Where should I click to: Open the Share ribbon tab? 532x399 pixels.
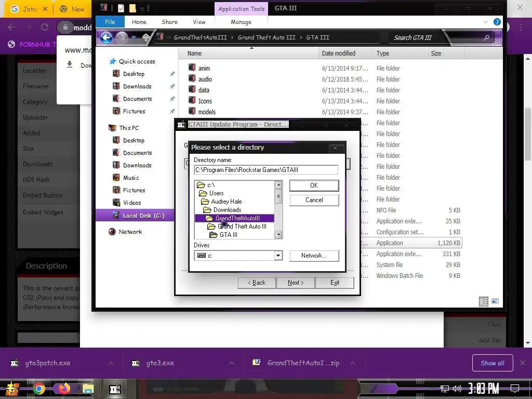[170, 22]
